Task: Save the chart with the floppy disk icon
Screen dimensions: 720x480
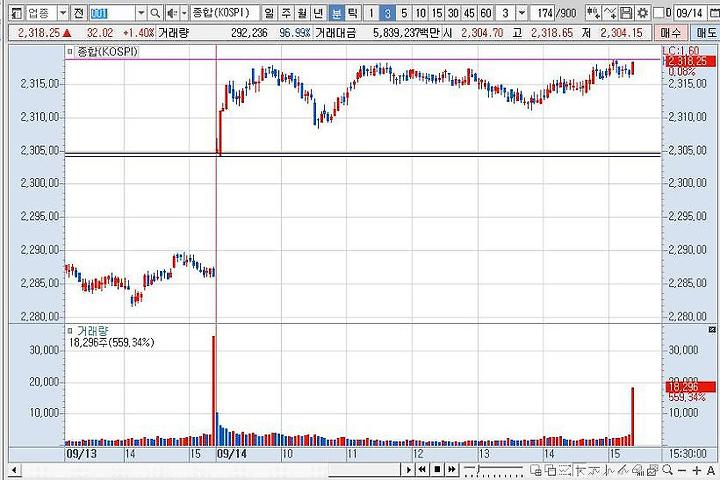Action: pos(625,13)
